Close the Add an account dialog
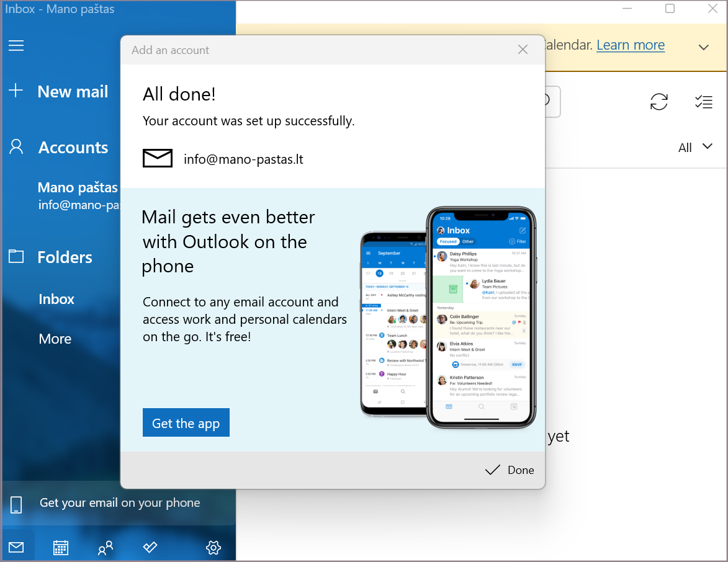 click(x=523, y=50)
